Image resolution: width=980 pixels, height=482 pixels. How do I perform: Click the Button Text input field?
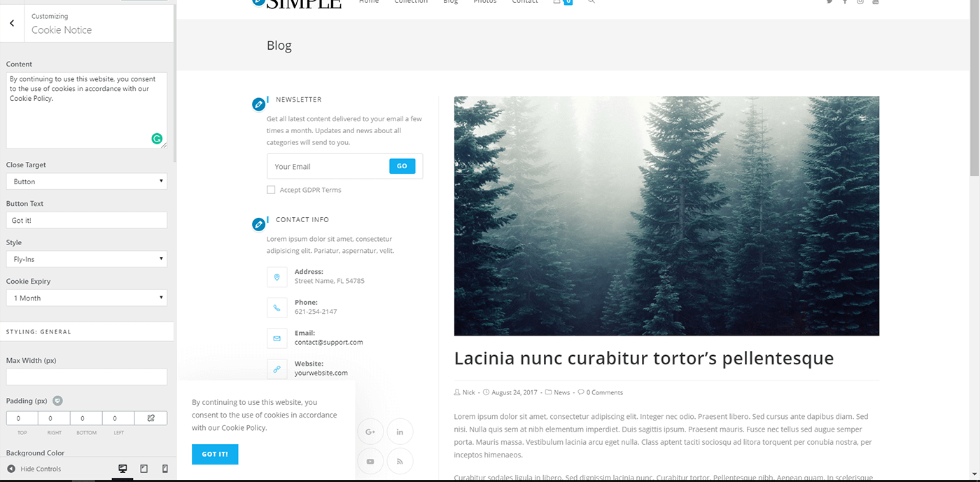pos(87,220)
